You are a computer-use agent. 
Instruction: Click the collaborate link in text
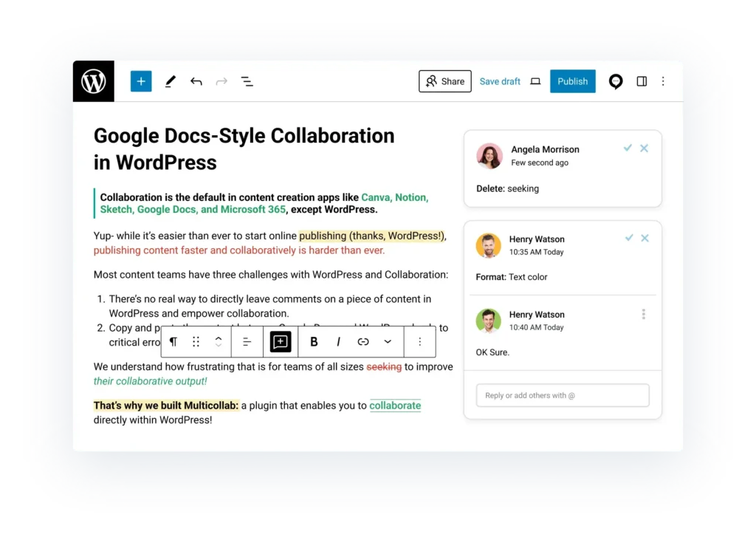pos(395,406)
